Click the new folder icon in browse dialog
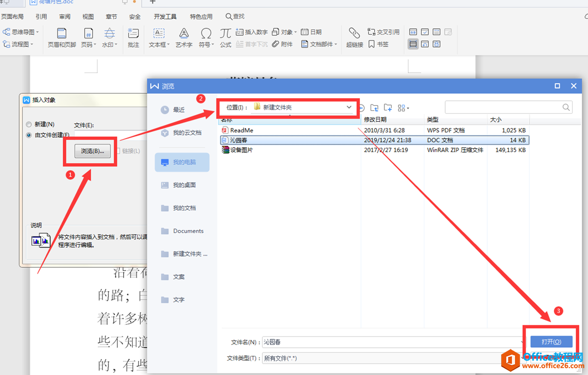Screen dimensions: 588x375 (x=388, y=108)
